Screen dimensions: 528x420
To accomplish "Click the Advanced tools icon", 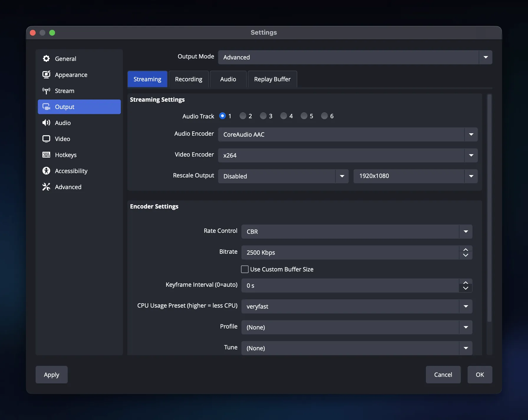I will [x=46, y=187].
